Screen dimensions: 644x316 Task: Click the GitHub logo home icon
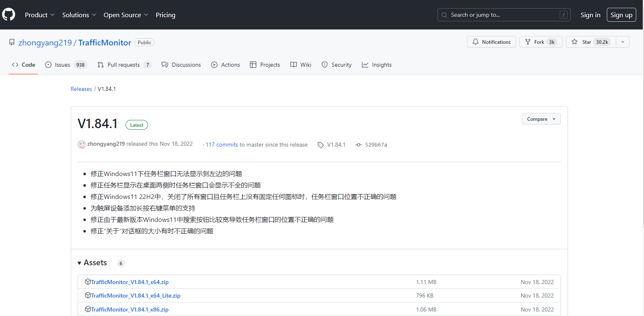(x=9, y=15)
